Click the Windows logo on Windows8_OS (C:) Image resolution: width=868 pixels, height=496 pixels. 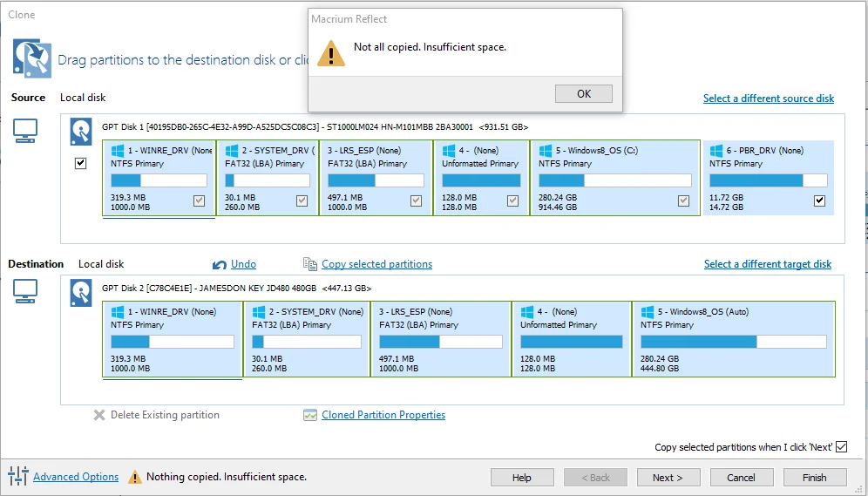(x=546, y=151)
